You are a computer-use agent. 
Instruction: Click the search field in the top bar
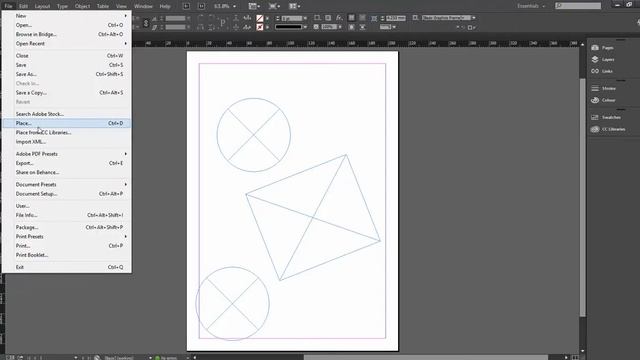[578, 6]
